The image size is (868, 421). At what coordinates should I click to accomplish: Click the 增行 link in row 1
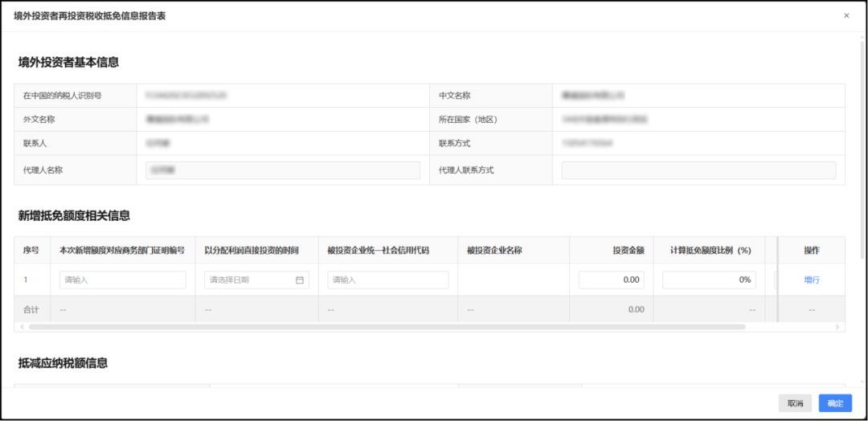pos(812,280)
